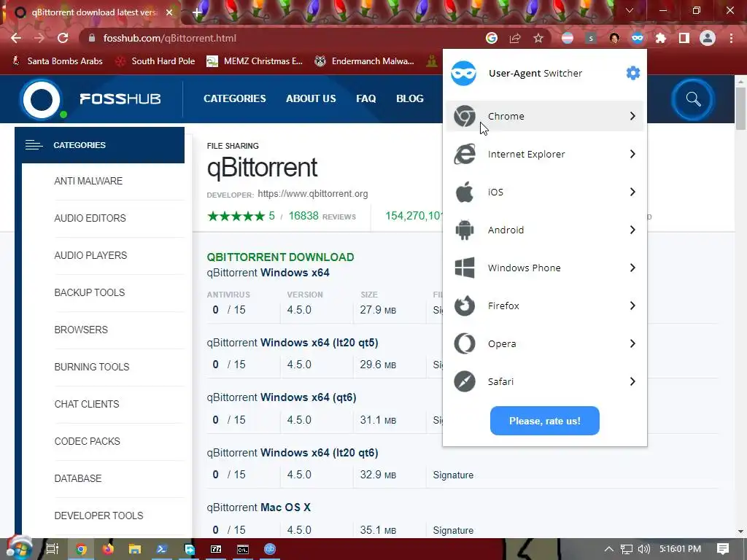The width and height of the screenshot is (747, 560).
Task: Open File Explorer from the taskbar
Action: [135, 549]
